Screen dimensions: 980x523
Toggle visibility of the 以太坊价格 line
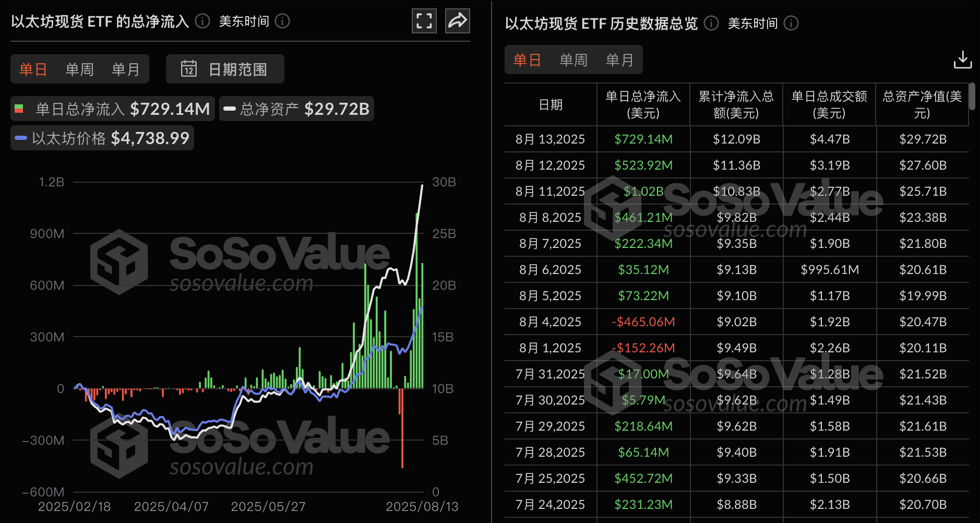[102, 137]
